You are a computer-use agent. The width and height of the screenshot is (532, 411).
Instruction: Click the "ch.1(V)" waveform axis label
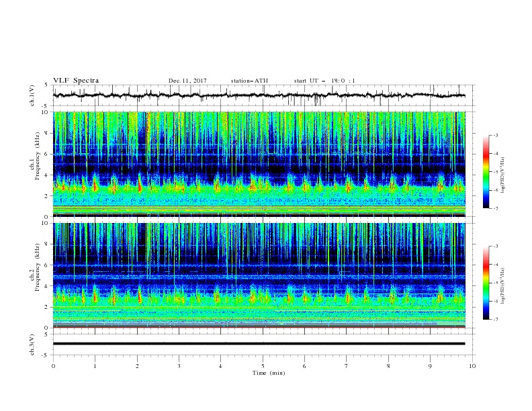tap(32, 95)
